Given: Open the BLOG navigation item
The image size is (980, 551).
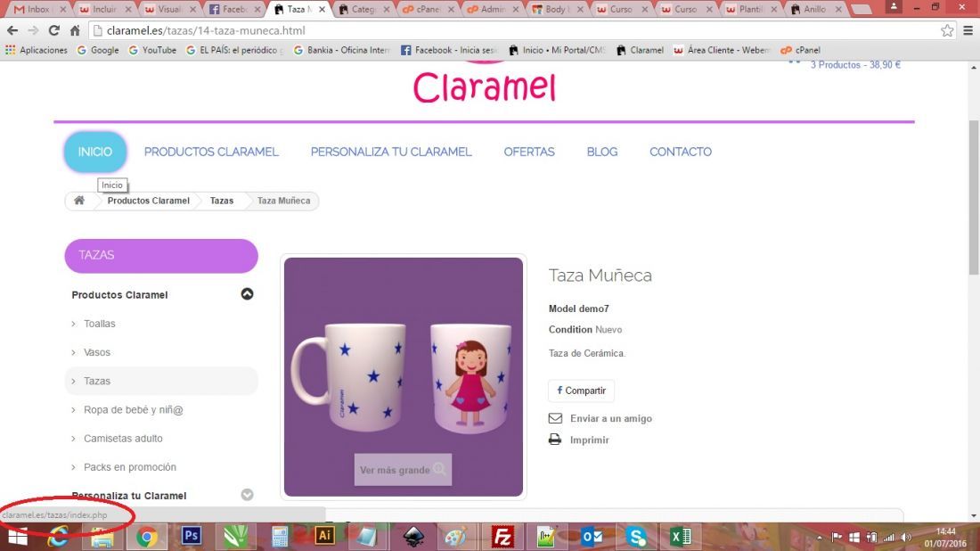Looking at the screenshot, I should [602, 152].
